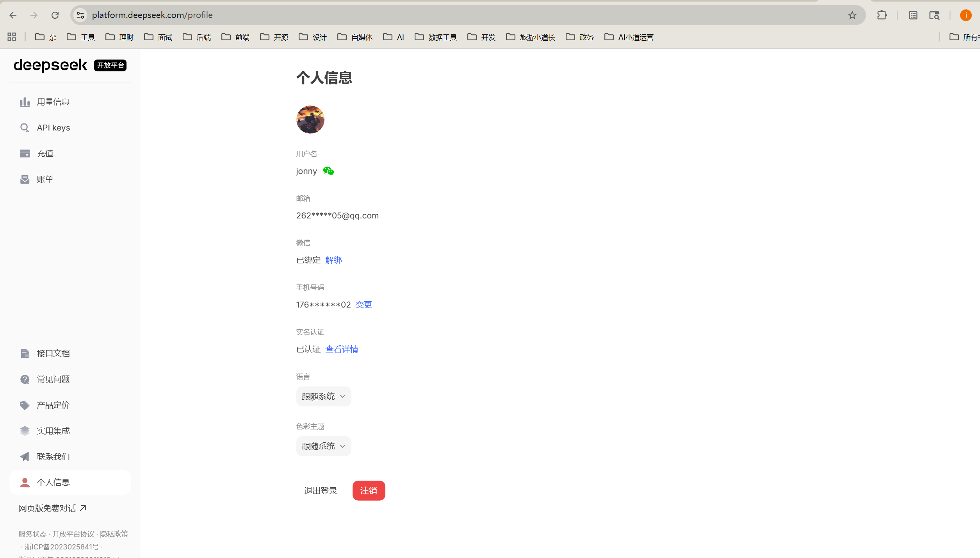Click the green WeChat icon beside jonny
This screenshot has height=558, width=980.
coord(328,171)
